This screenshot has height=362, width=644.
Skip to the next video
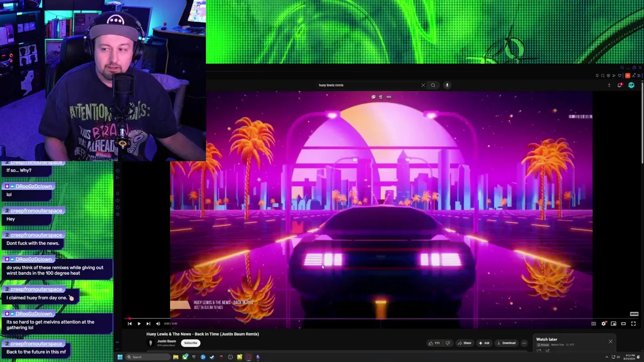coord(148,324)
